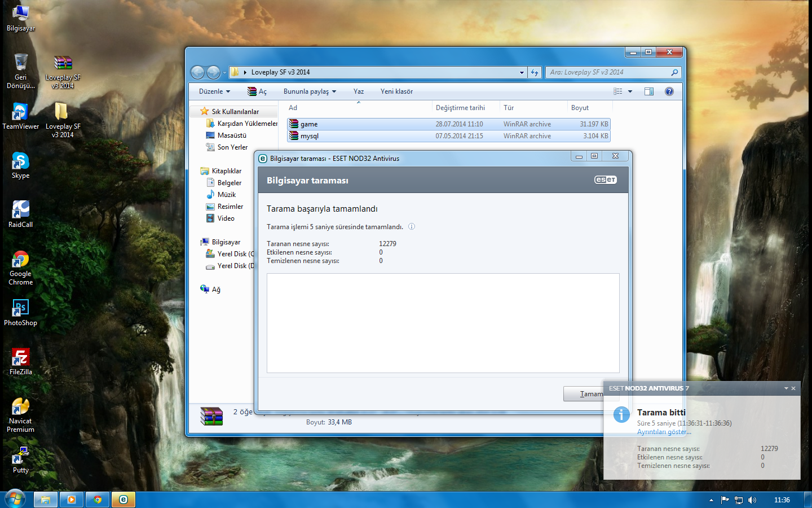Screen dimensions: 812x508
Task: Open the volume control in the system tray
Action: 752,500
